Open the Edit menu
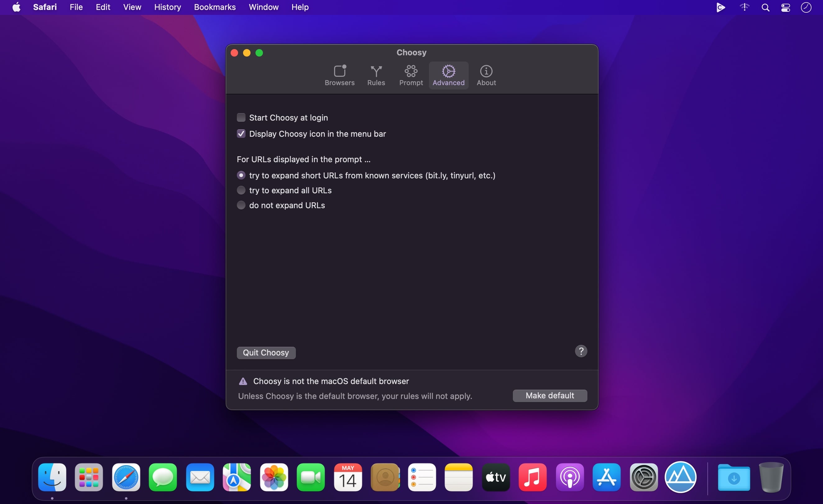Viewport: 823px width, 504px height. click(103, 7)
